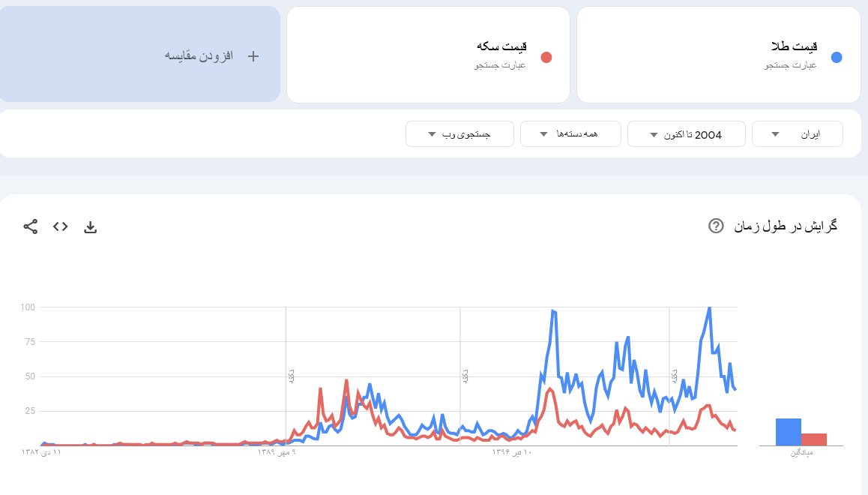This screenshot has height=495, width=868.
Task: Expand the 2004 تا اکنون time range dropdown
Action: pyautogui.click(x=686, y=134)
